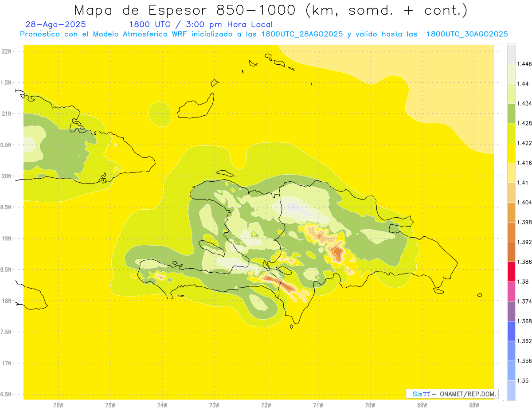Click the 19N latitude axis label
This screenshot has height=411, width=532.
click(x=7, y=238)
